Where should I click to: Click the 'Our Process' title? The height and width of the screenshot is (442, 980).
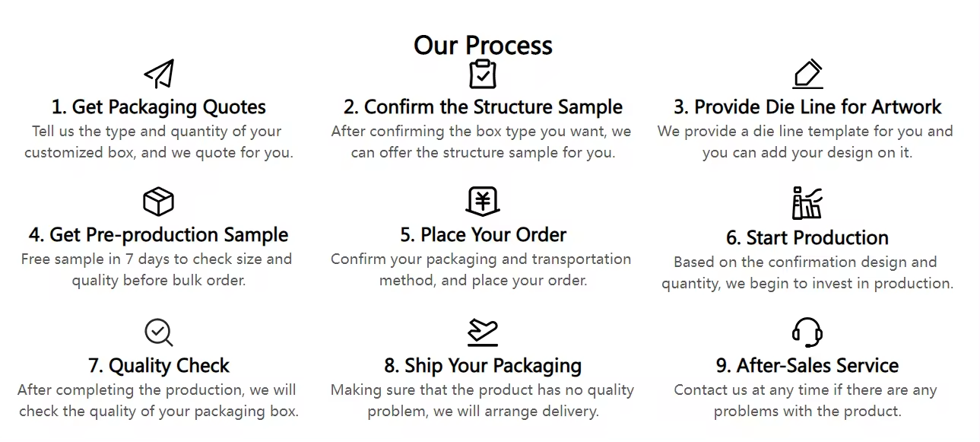[483, 45]
